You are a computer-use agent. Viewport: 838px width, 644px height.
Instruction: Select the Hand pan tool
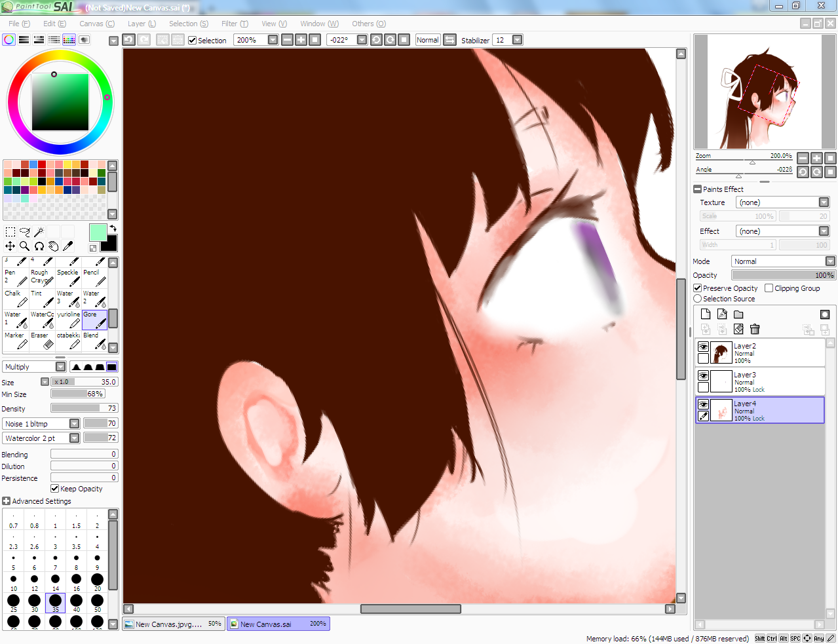click(x=53, y=246)
